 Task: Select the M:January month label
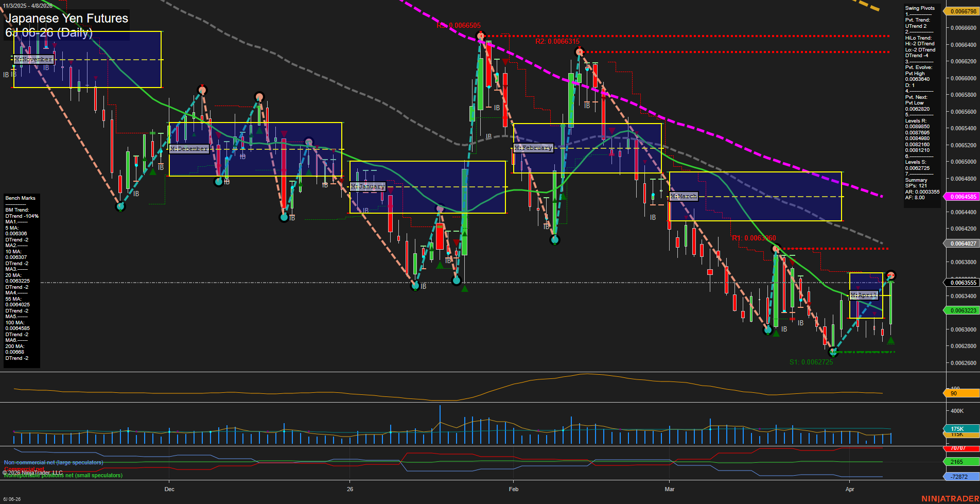coord(367,186)
